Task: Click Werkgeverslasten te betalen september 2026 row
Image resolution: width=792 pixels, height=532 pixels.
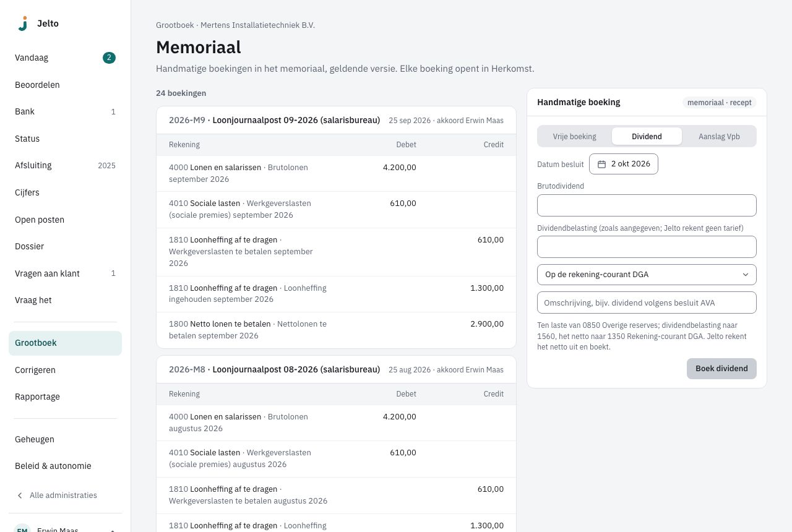Action: point(336,252)
